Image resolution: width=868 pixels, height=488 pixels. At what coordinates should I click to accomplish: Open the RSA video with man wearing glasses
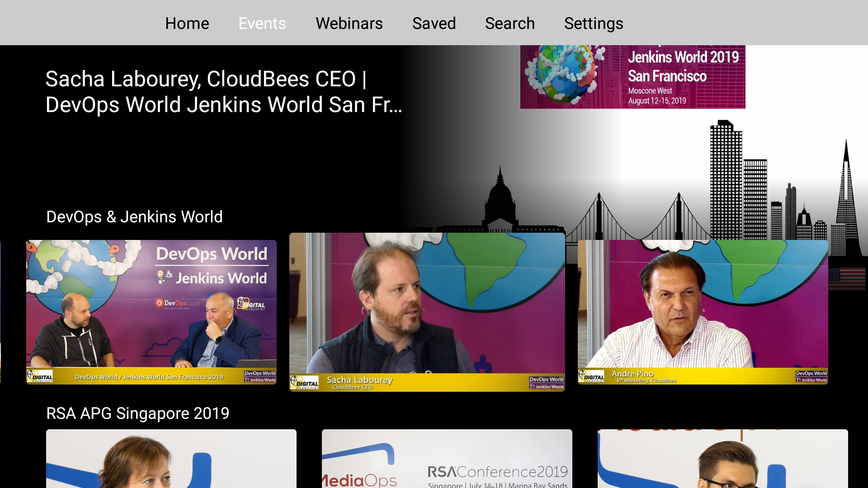pos(723,459)
